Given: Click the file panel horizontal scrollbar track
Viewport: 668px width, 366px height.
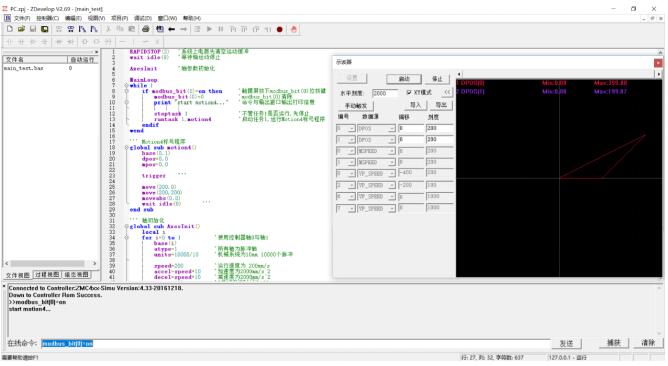Looking at the screenshot, I should tap(50, 263).
